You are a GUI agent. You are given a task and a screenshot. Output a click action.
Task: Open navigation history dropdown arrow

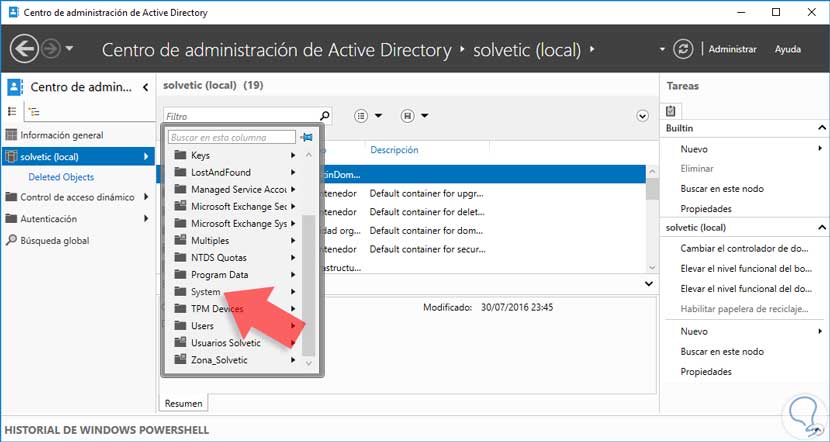[x=69, y=49]
